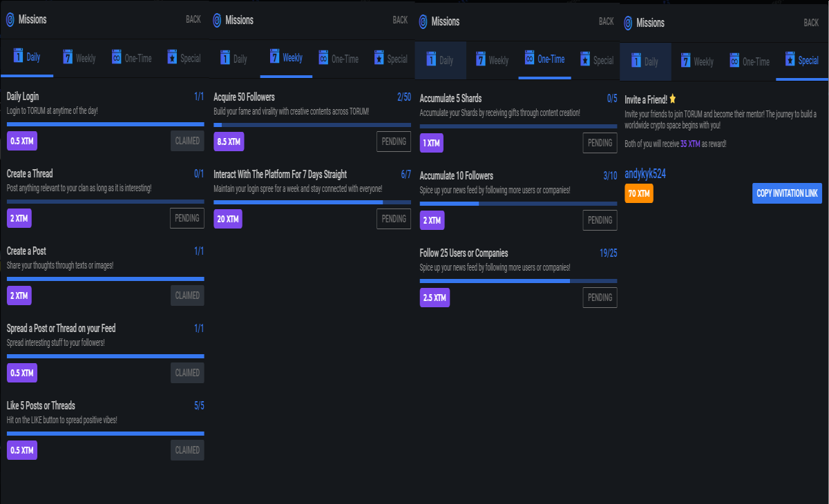Viewport: 829px width, 504px height.
Task: Select the active Daily tab in the Daily panel
Action: click(27, 58)
